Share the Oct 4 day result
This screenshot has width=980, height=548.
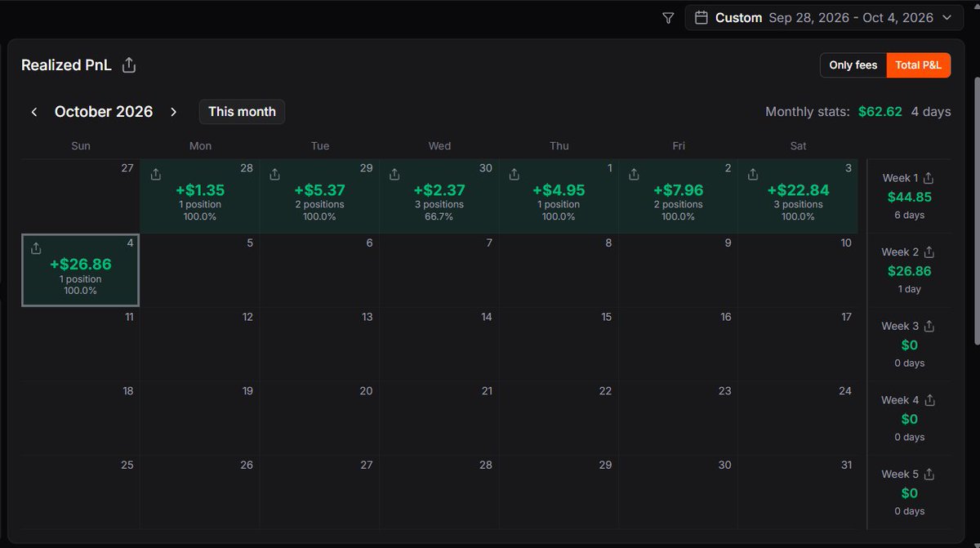[36, 248]
